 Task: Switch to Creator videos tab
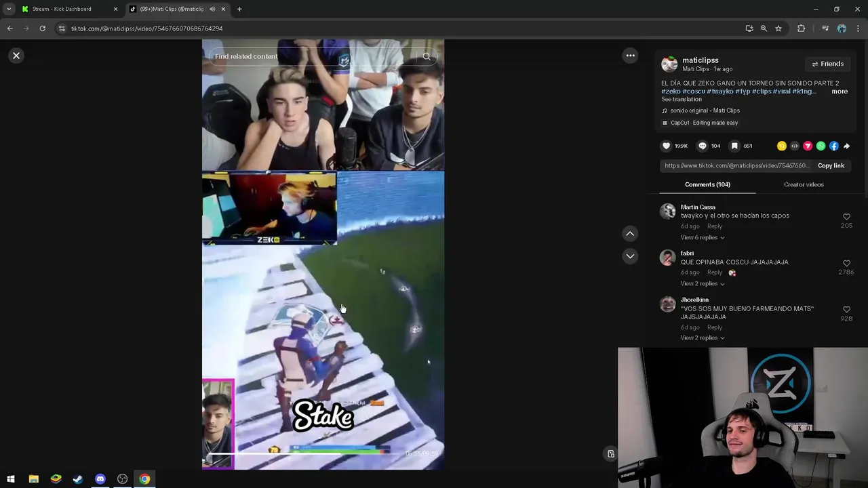click(x=804, y=184)
